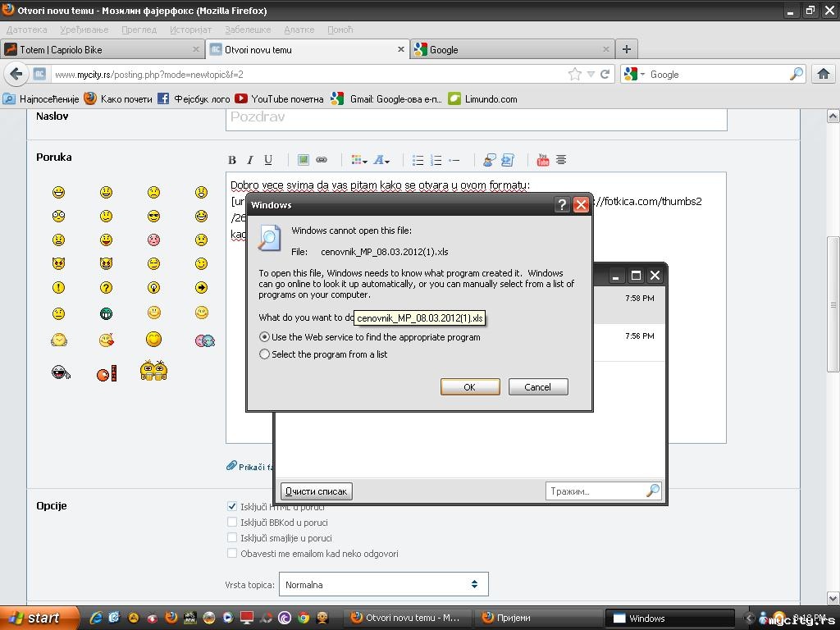
Task: Switch to the Google tab
Action: (x=512, y=50)
